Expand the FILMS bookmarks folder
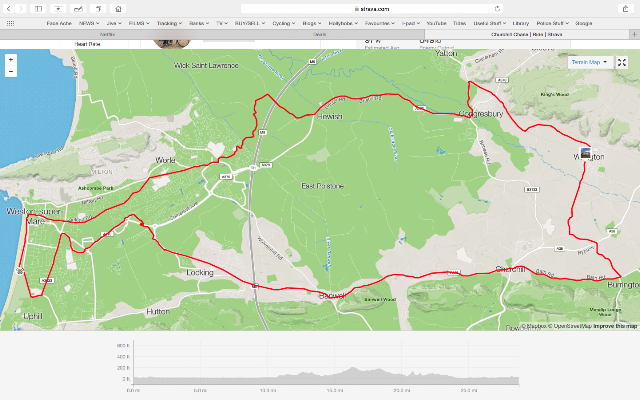The image size is (640, 400). pyautogui.click(x=139, y=23)
